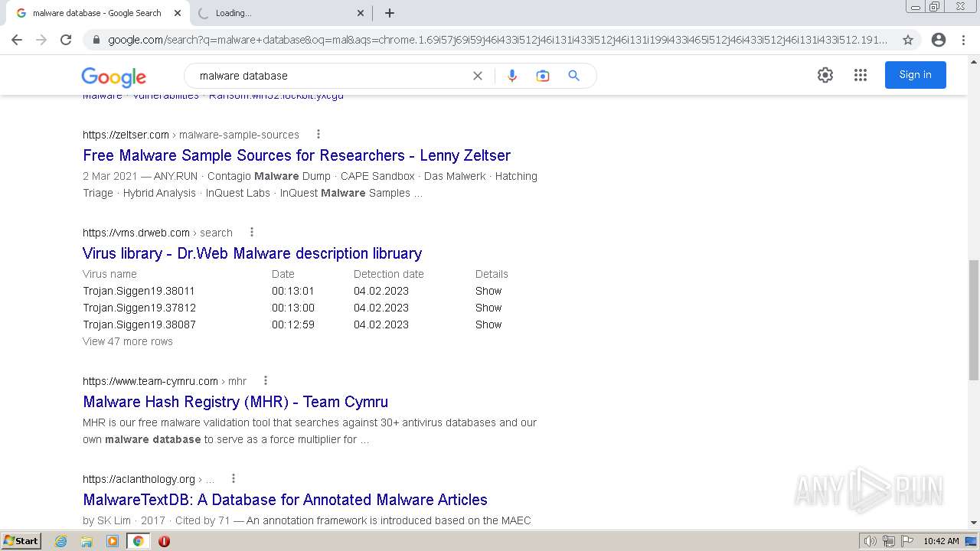980x551 pixels.
Task: Select Chrome taskbar button
Action: pos(138,541)
